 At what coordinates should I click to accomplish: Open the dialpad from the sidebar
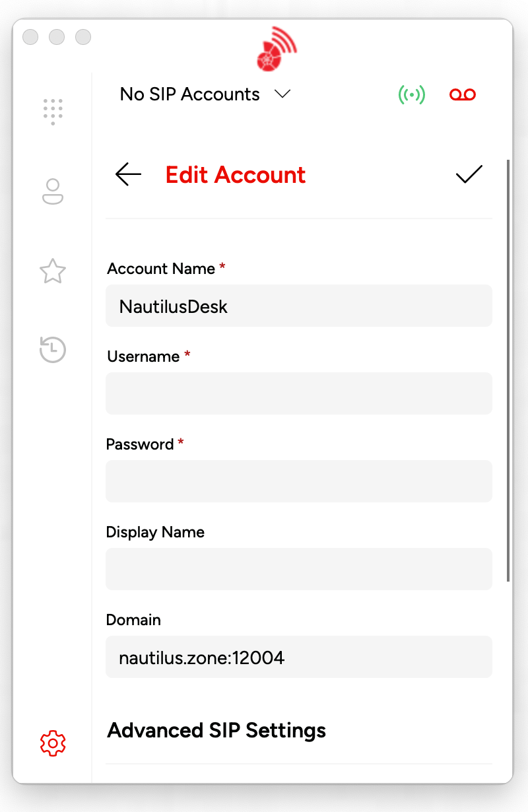(53, 112)
